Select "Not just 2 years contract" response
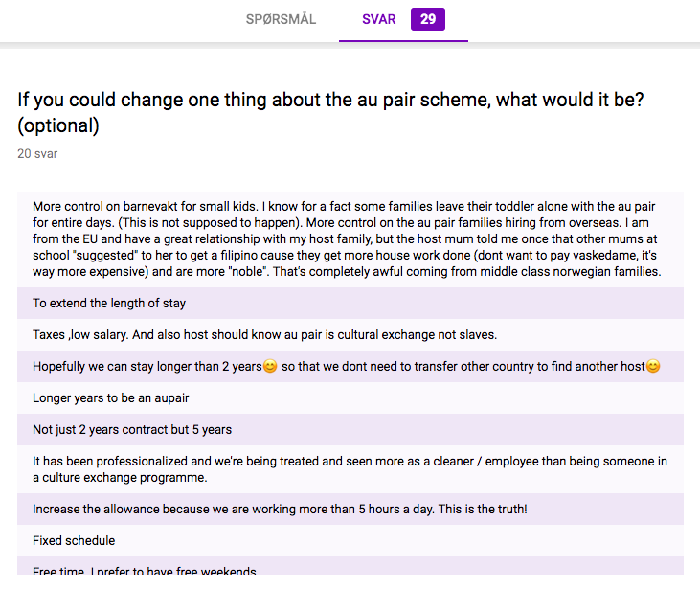 132,430
